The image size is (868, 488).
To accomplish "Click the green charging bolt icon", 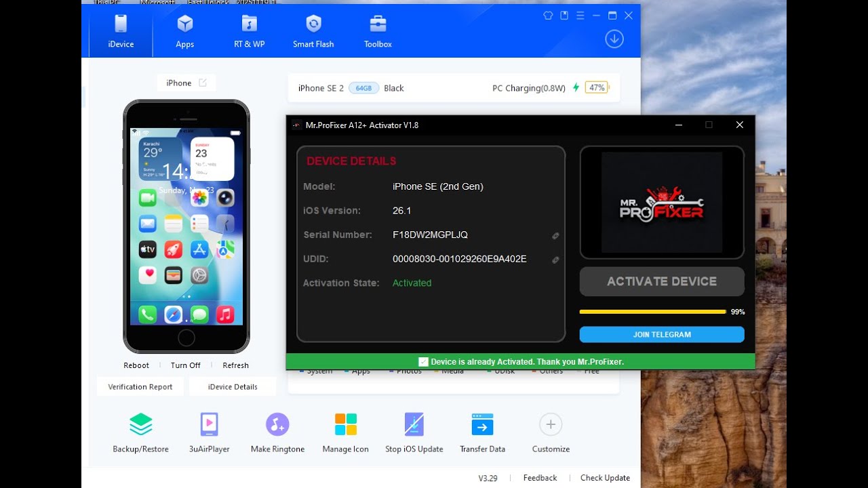I will 576,87.
